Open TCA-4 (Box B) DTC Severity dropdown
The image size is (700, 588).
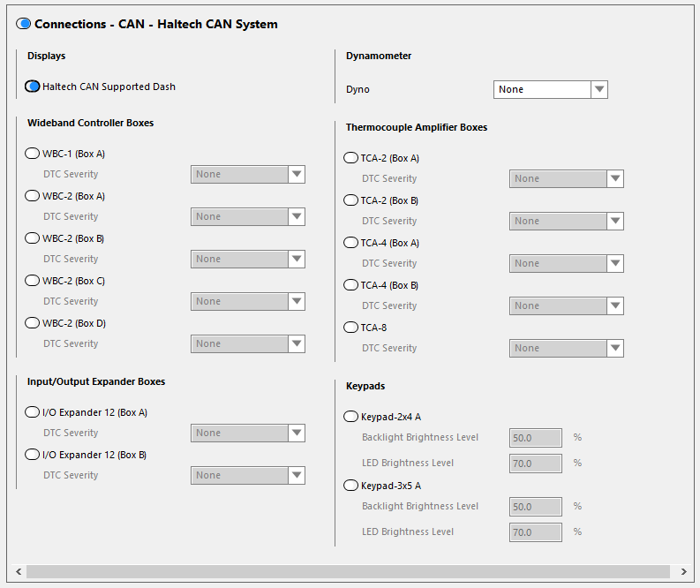pos(567,305)
